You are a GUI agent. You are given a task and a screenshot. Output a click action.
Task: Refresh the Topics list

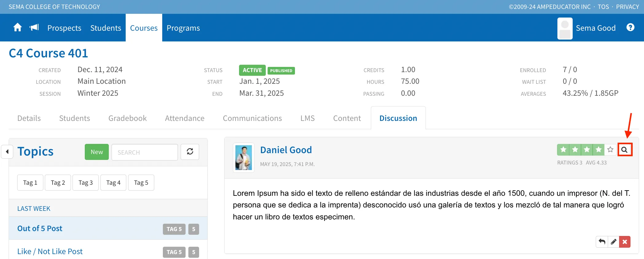point(190,152)
